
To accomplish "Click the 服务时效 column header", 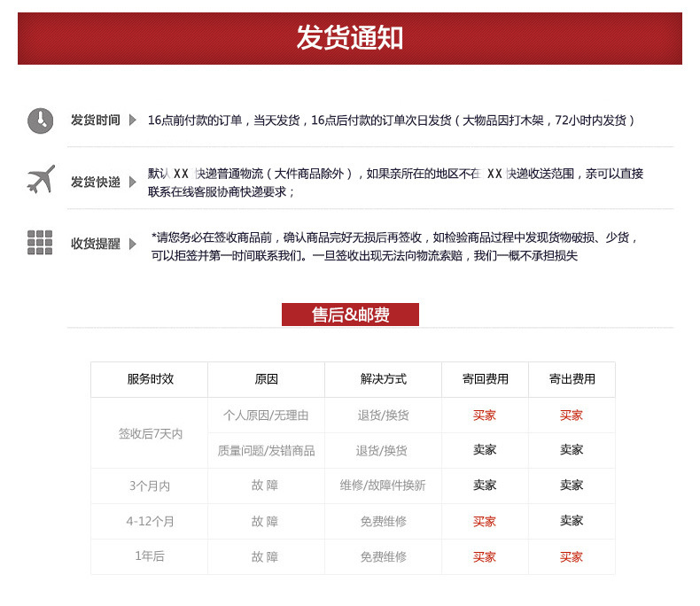I will 151,379.
